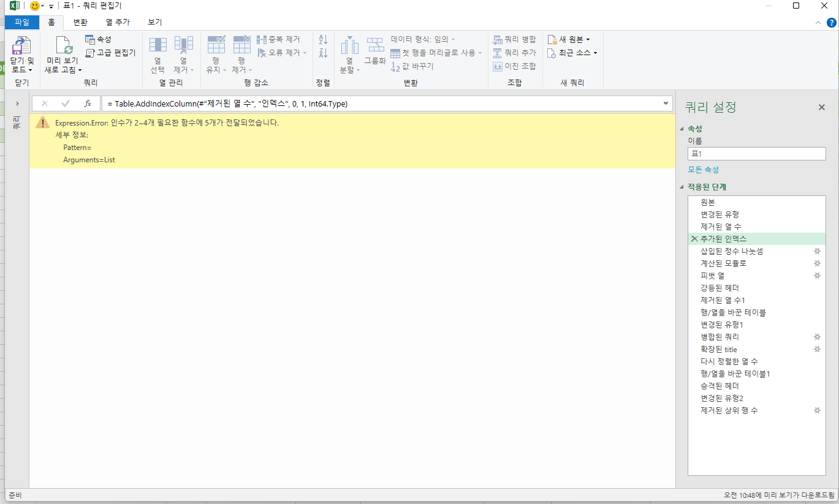839x504 pixels.
Task: Sort descending with the Z-A icon
Action: (324, 53)
